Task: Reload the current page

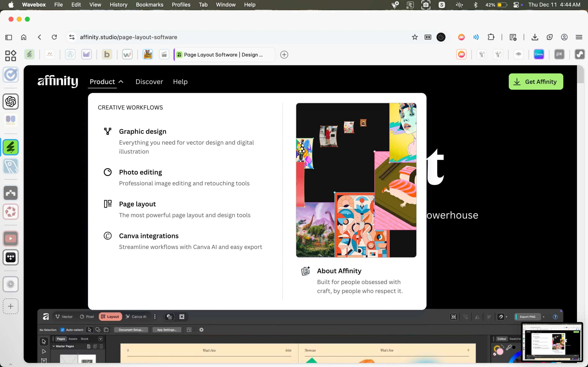Action: tap(54, 37)
